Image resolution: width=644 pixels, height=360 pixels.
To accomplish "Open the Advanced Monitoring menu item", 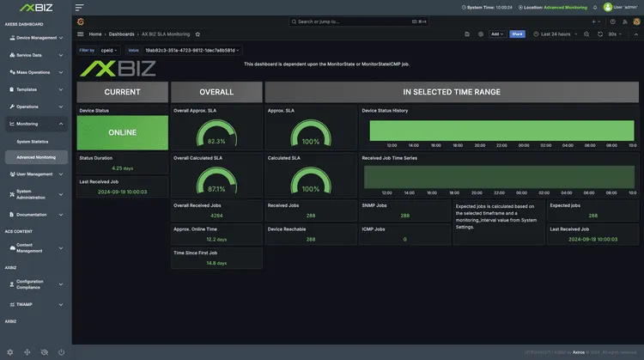I will click(x=36, y=157).
